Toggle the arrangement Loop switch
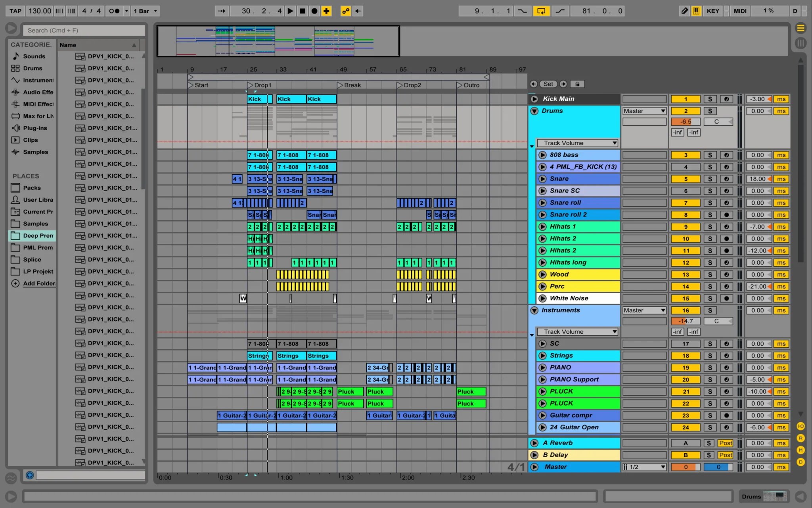This screenshot has height=508, width=812. (x=541, y=11)
